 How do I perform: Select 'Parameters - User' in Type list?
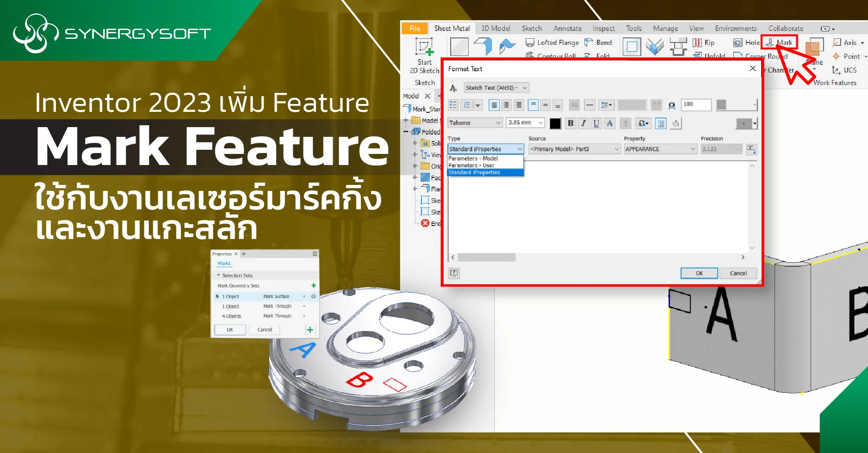(x=471, y=165)
